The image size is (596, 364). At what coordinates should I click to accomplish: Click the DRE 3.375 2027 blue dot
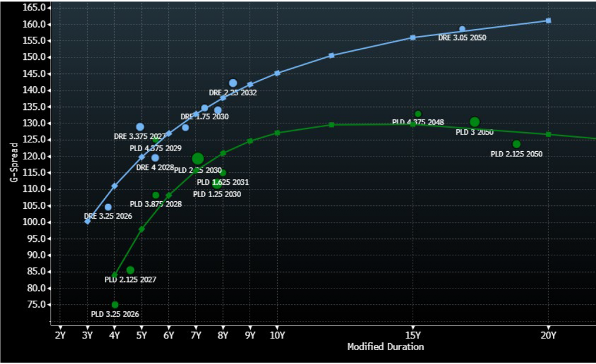(x=140, y=127)
